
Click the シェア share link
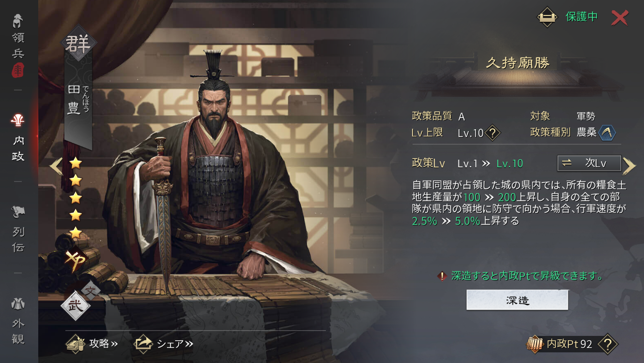click(x=164, y=344)
